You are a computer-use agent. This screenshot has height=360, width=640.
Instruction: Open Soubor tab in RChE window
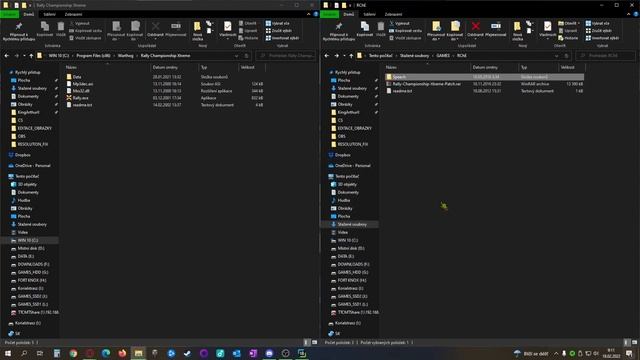[x=330, y=14]
